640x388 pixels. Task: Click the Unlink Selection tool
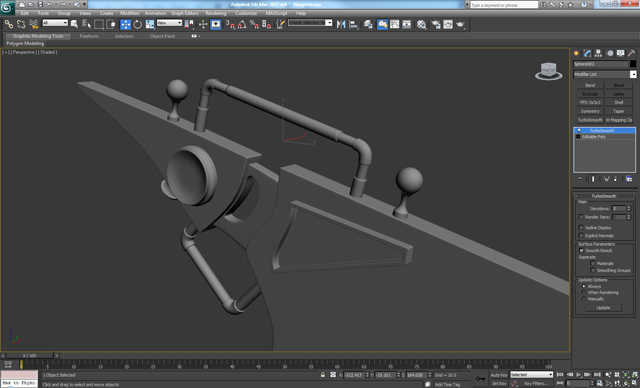click(x=21, y=24)
